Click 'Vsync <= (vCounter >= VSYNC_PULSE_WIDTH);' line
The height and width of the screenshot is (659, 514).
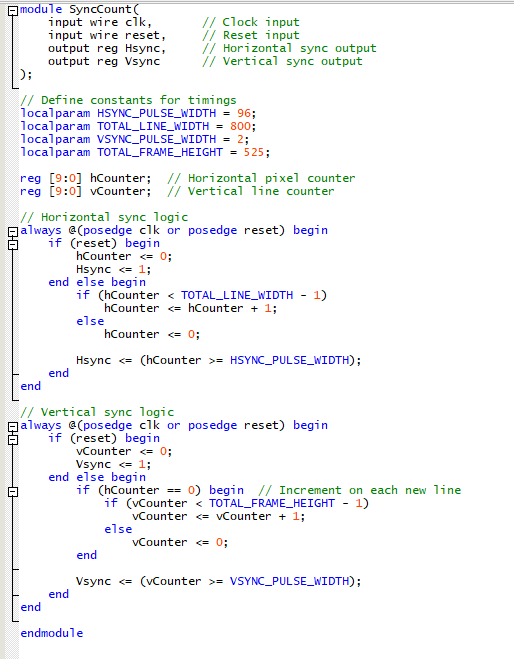click(219, 581)
